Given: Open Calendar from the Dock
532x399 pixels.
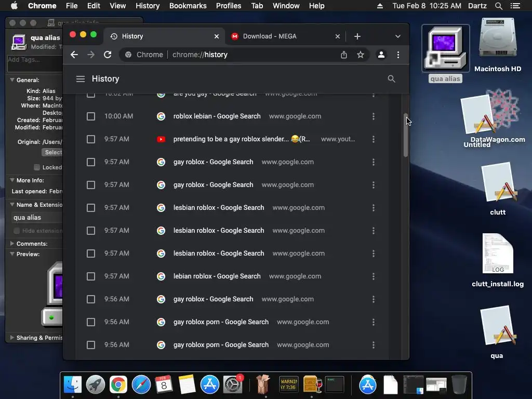Looking at the screenshot, I should coord(164,384).
